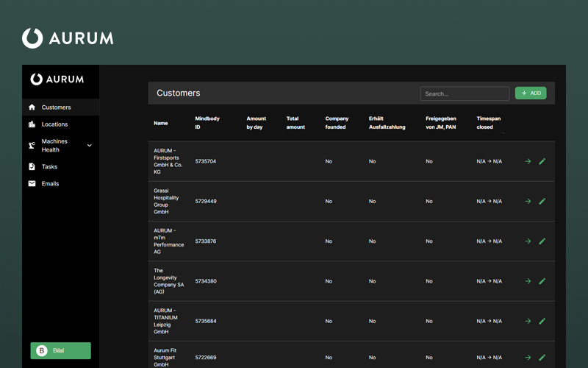Click N/A → N/A timespan in Grassi row
Image resolution: width=588 pixels, height=368 pixels.
pyautogui.click(x=489, y=201)
